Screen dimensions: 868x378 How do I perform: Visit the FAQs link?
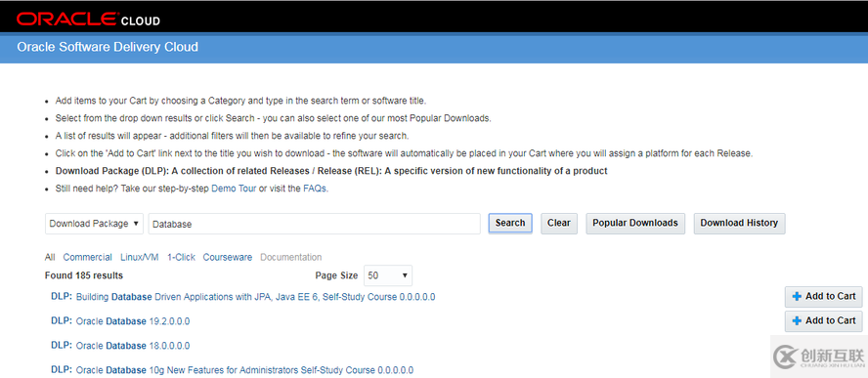(x=315, y=189)
